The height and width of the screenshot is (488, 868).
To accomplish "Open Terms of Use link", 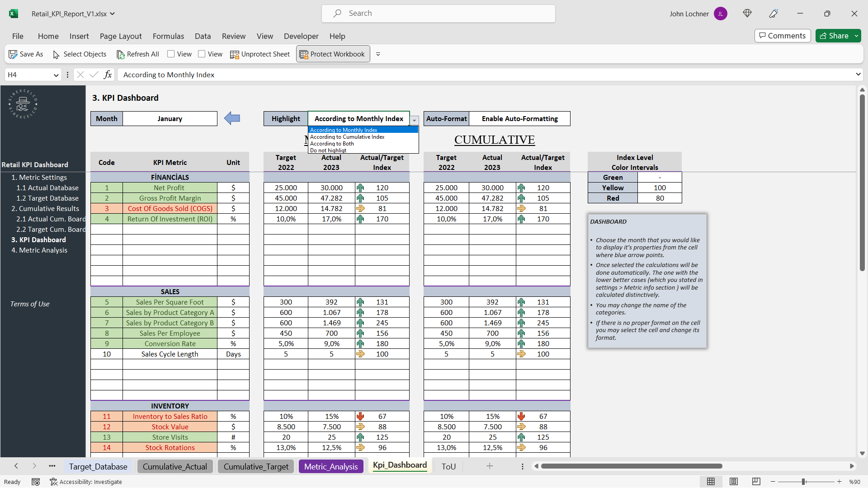I will click(x=30, y=304).
